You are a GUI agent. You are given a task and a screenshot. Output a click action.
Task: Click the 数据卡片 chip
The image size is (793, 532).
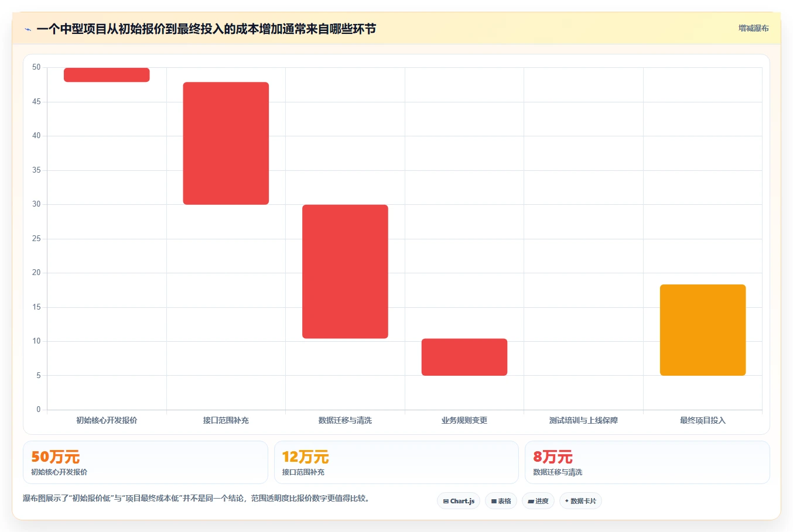tap(580, 501)
